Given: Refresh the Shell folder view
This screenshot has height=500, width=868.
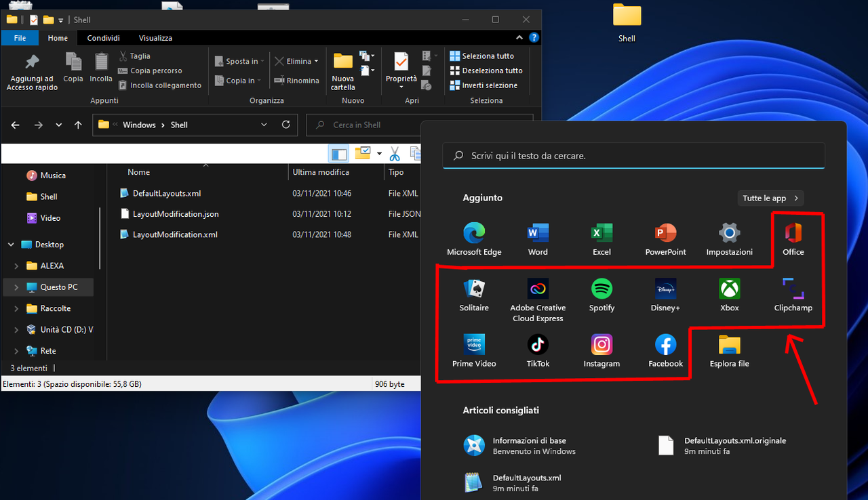Looking at the screenshot, I should [286, 125].
